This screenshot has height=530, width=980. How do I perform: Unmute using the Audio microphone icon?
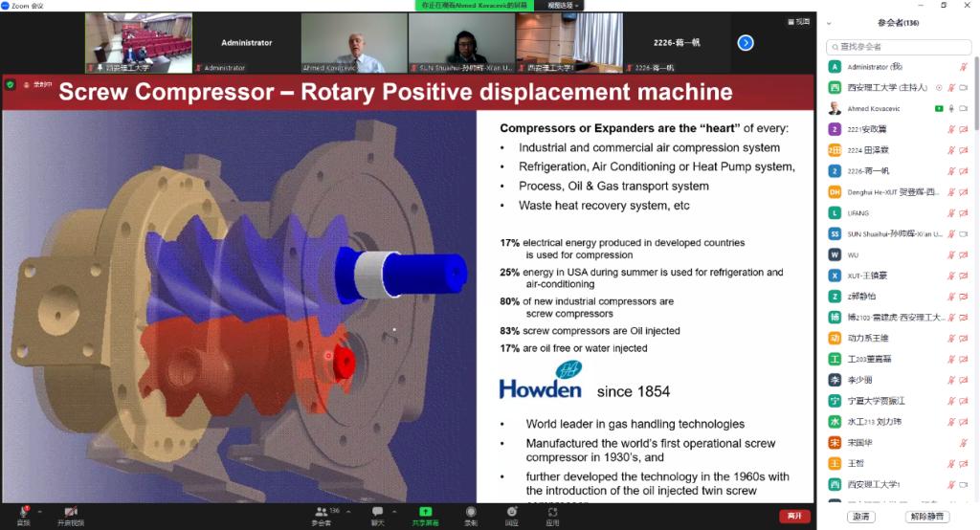(22, 513)
